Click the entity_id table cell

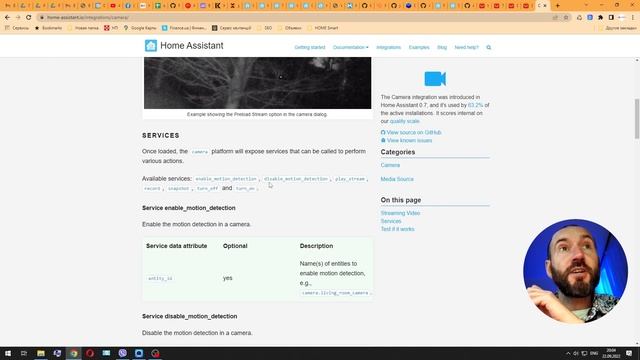(160, 278)
